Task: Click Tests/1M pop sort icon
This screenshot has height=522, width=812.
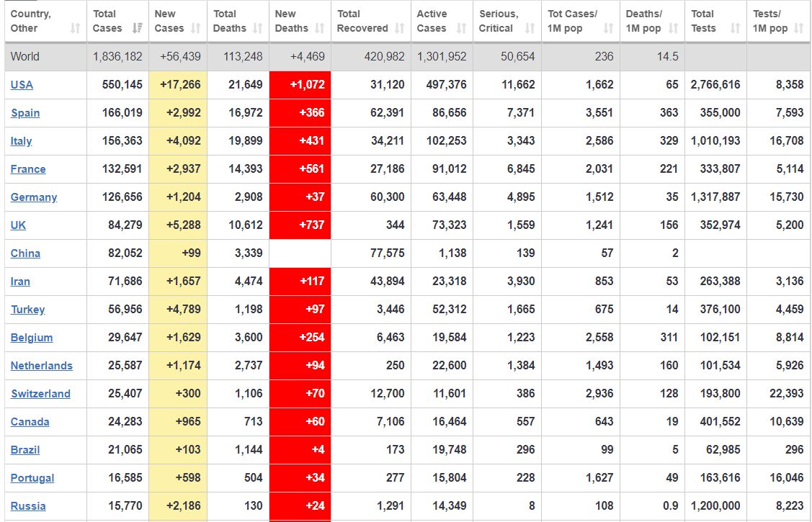Action: pyautogui.click(x=799, y=28)
